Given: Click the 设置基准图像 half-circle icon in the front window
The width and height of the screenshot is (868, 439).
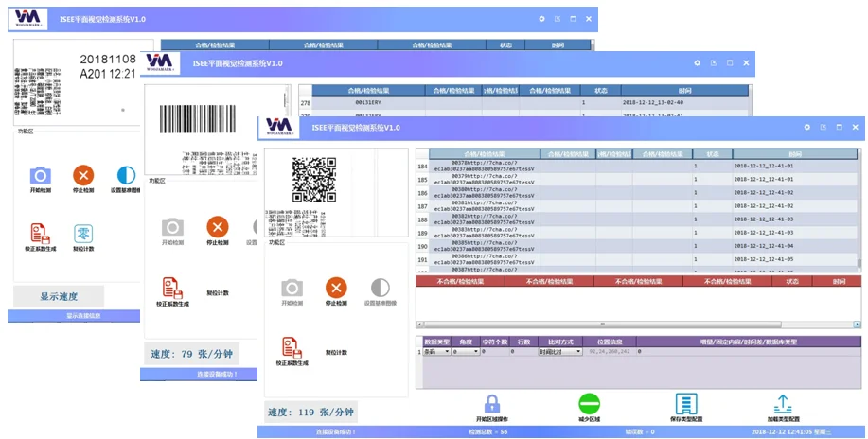Looking at the screenshot, I should [380, 288].
